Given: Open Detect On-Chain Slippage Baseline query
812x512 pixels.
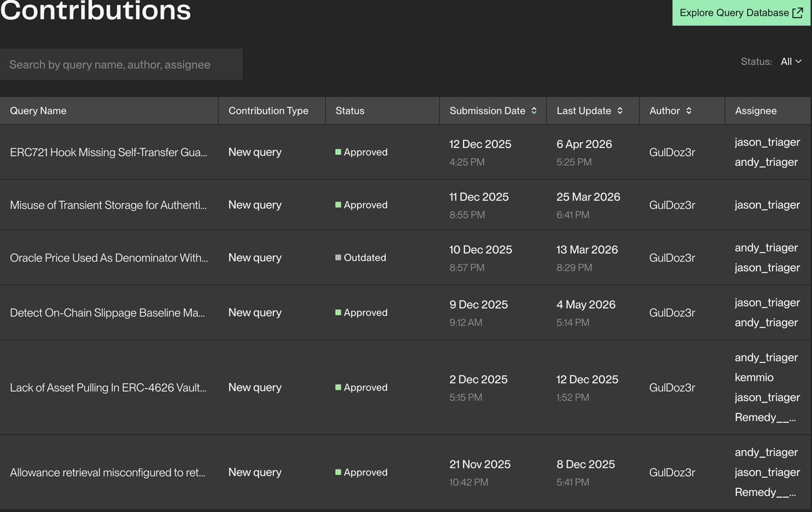Looking at the screenshot, I should click(x=108, y=312).
